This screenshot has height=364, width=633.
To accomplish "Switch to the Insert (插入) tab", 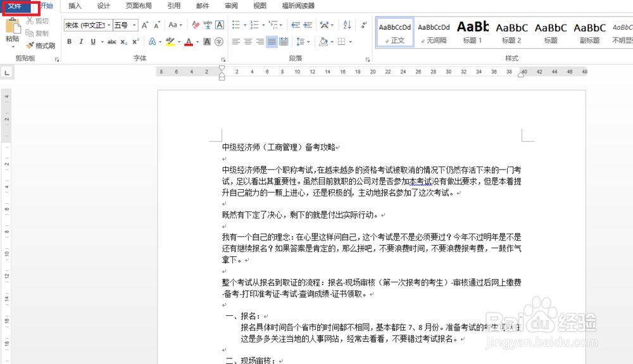I will (x=75, y=6).
